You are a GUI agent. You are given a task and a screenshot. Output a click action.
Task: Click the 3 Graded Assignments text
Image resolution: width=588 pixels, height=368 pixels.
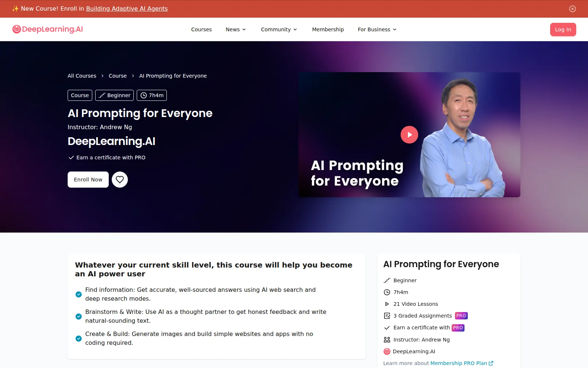point(423,316)
